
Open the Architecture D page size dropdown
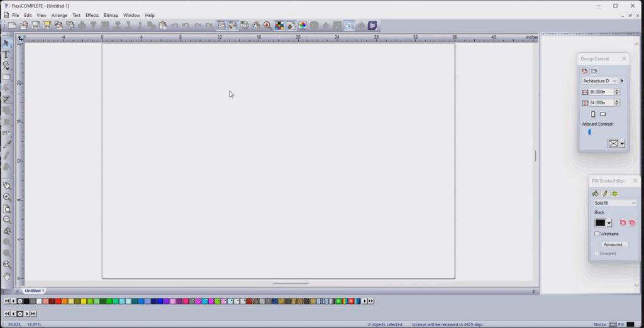click(614, 81)
